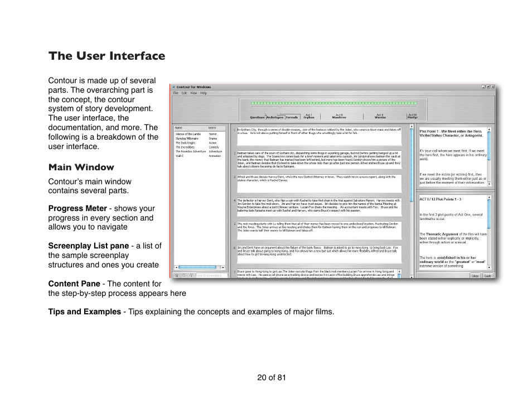Click the up-arrow button beside the search field
This screenshot has height=412, width=532.
tap(191, 275)
